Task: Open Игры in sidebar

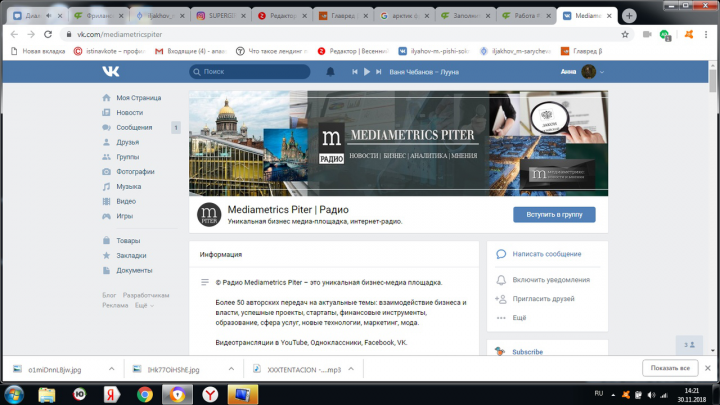Action: 124,216
